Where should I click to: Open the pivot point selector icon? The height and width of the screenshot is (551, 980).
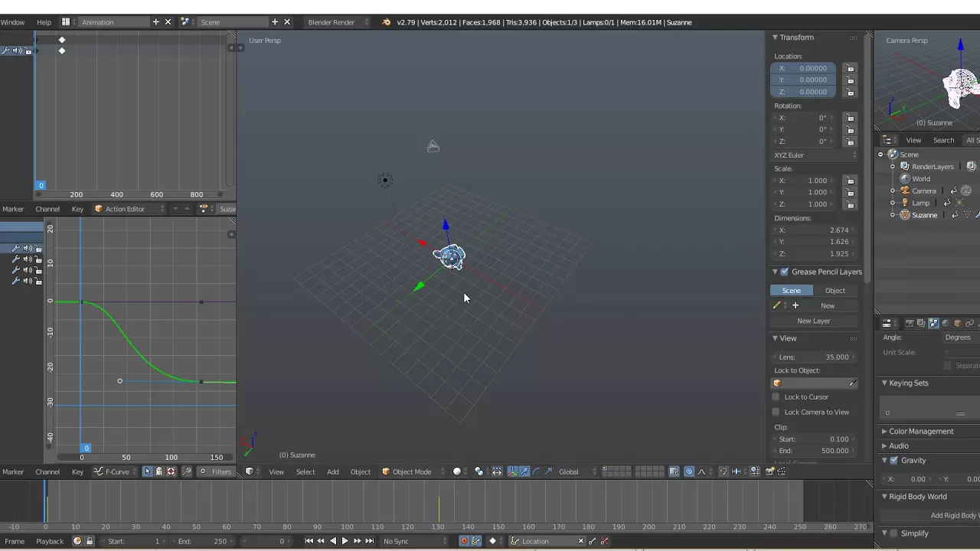[x=482, y=471]
